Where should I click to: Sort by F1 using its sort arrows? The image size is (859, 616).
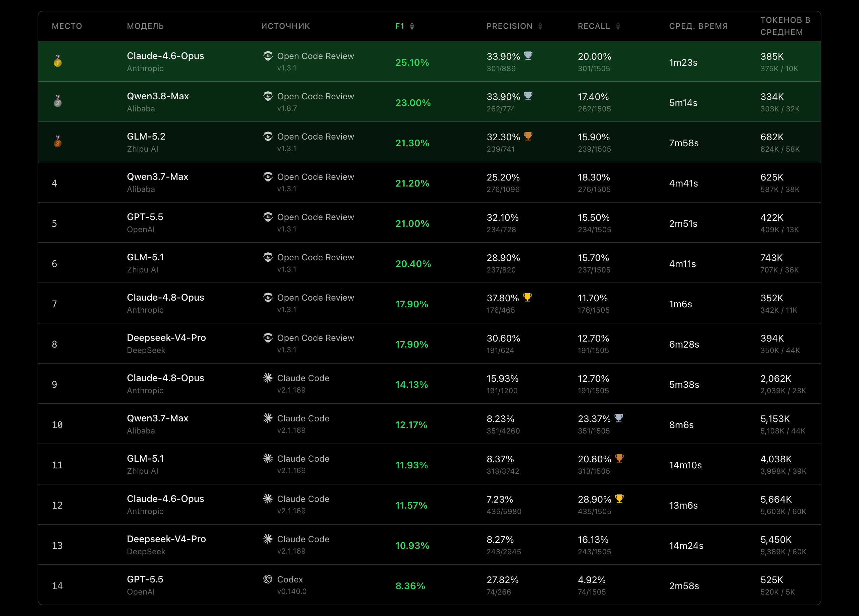coord(412,26)
